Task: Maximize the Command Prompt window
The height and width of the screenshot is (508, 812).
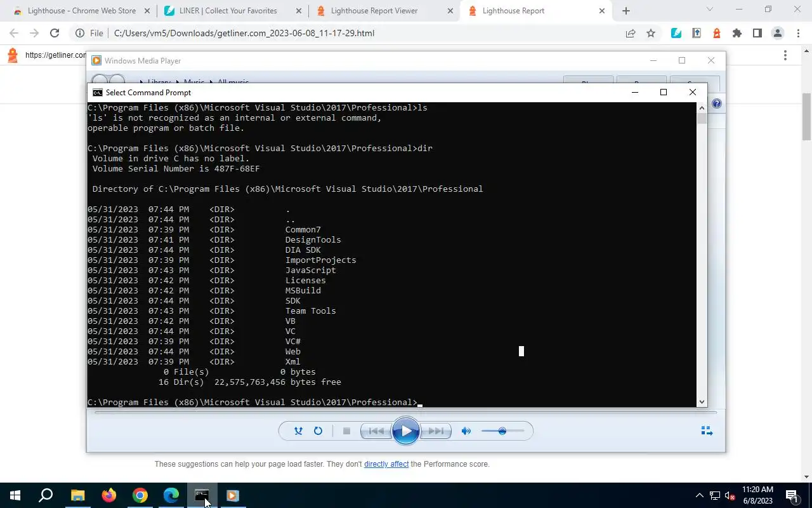Action: click(664, 93)
